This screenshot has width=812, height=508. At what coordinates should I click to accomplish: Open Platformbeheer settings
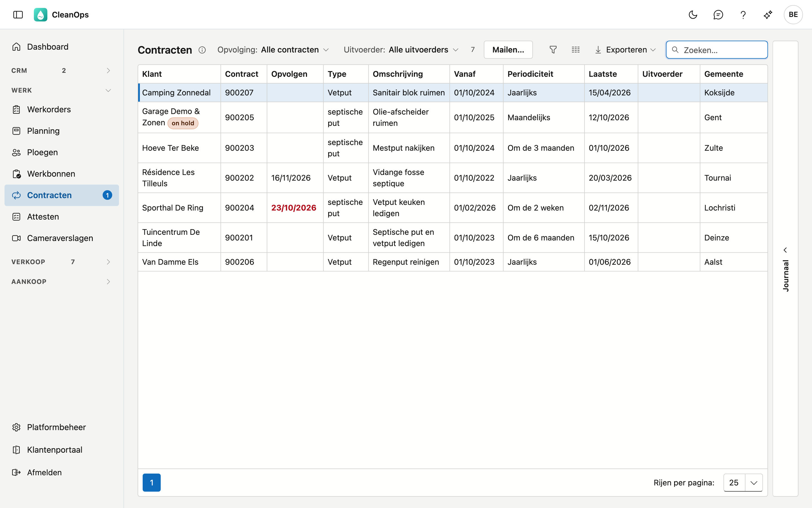62,427
